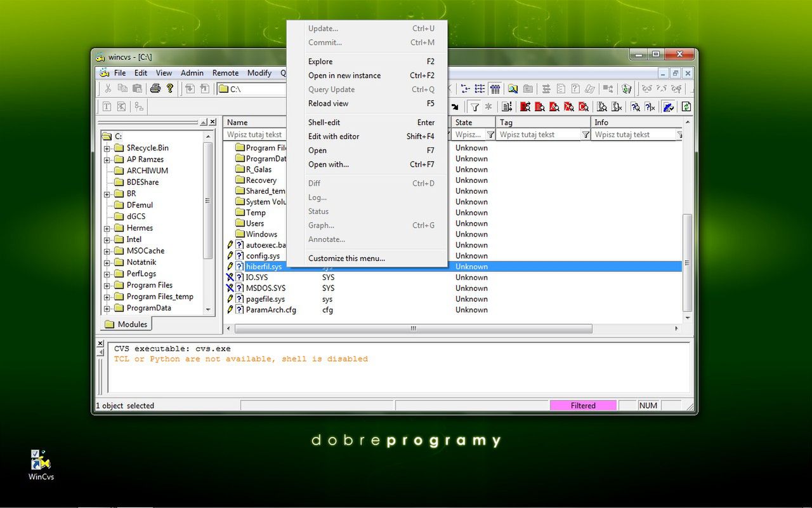This screenshot has height=508, width=812.
Task: Expand the Intel tree node
Action: [107, 239]
